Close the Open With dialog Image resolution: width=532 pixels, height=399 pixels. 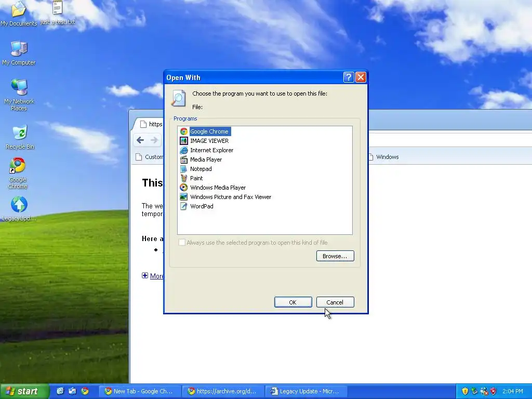click(x=361, y=77)
